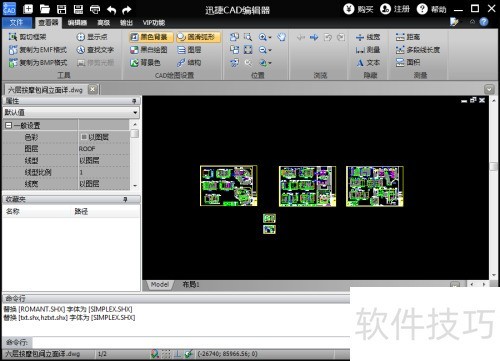Click the command line input field
This screenshot has height=361, width=500.
pyautogui.click(x=190, y=342)
